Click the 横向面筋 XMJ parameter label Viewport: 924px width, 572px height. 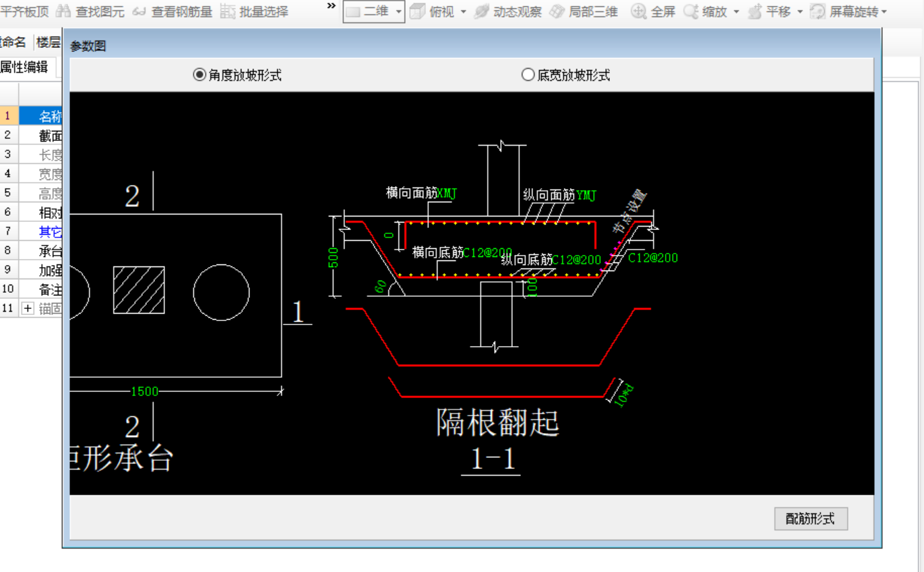pyautogui.click(x=421, y=194)
